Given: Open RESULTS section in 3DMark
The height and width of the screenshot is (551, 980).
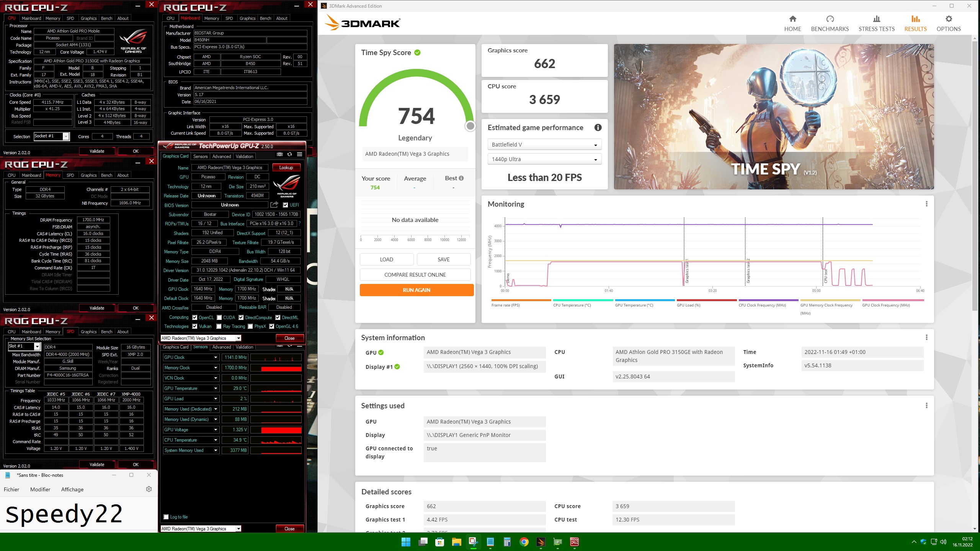Looking at the screenshot, I should [915, 23].
